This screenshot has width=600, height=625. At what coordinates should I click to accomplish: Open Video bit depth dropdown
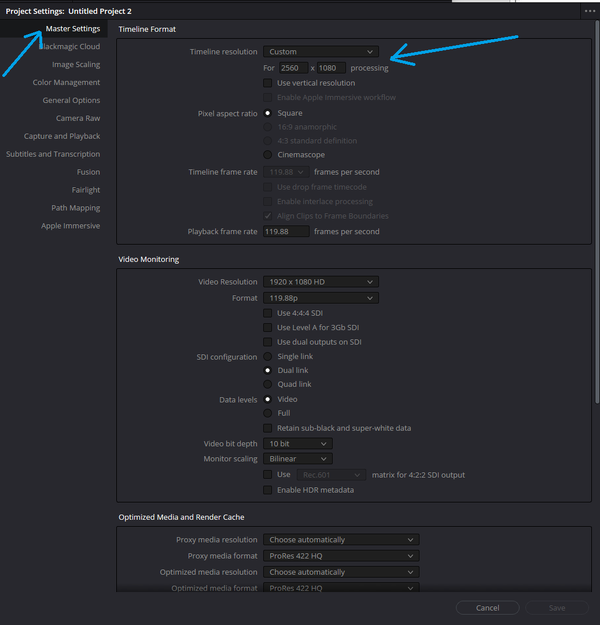coord(296,443)
